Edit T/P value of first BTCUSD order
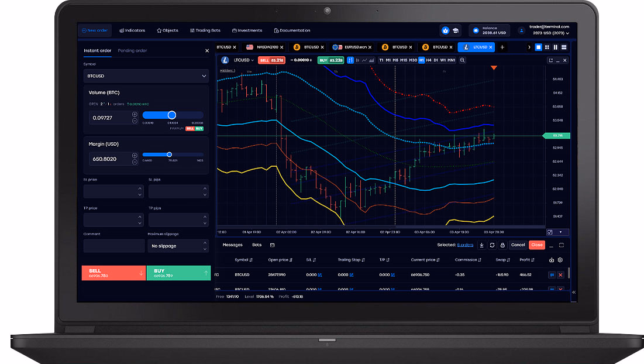 pyautogui.click(x=393, y=275)
